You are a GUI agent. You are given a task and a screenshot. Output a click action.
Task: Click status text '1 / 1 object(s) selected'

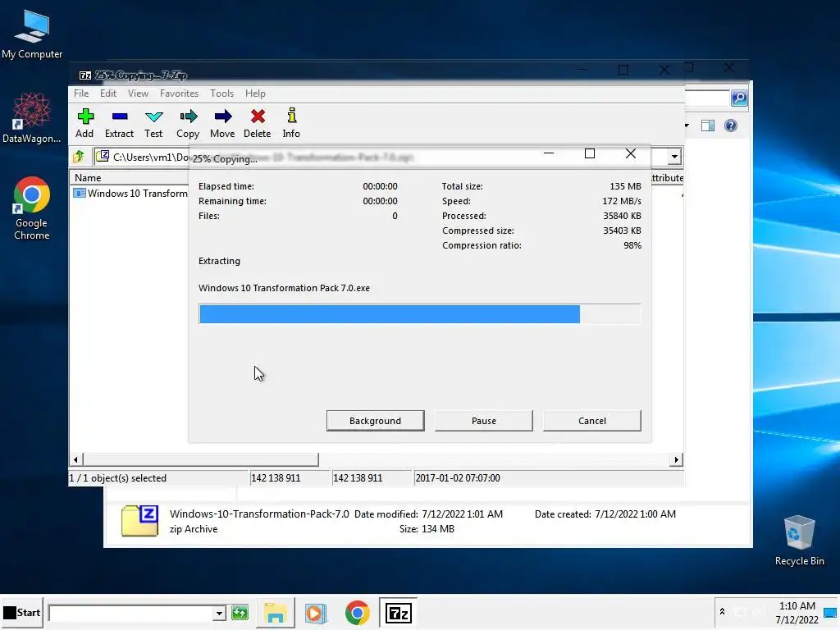tap(118, 478)
